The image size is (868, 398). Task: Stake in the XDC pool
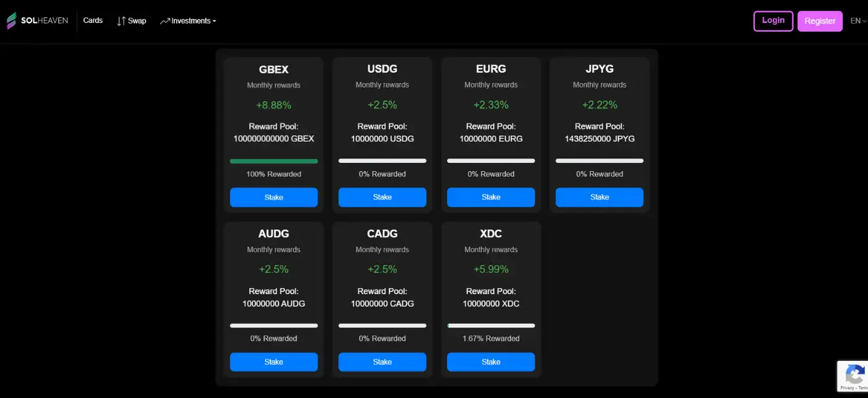click(x=490, y=362)
